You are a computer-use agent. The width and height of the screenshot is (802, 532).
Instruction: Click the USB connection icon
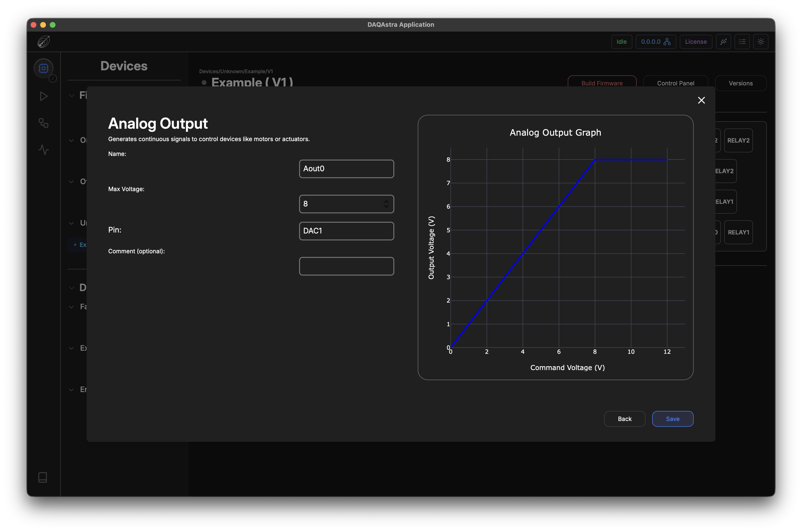723,42
